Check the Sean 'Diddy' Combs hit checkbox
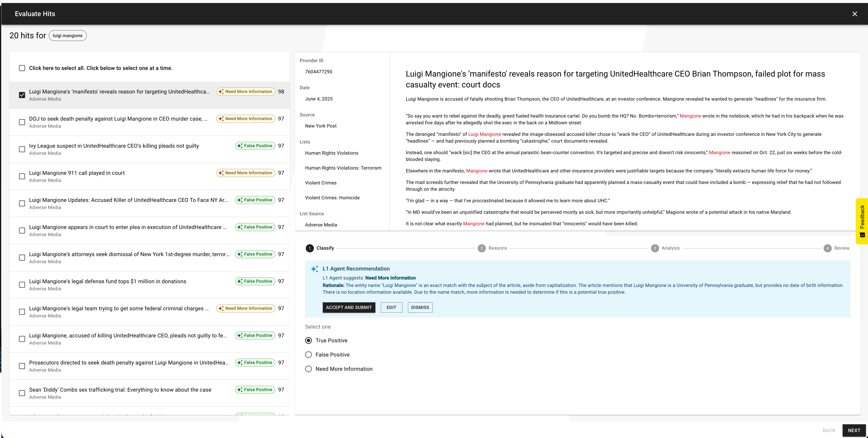This screenshot has height=438, width=868. click(22, 393)
